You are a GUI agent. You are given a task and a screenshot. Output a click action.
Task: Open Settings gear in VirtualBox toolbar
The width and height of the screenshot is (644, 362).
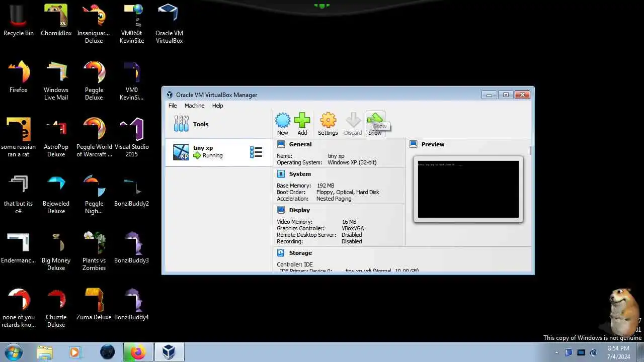(x=328, y=124)
